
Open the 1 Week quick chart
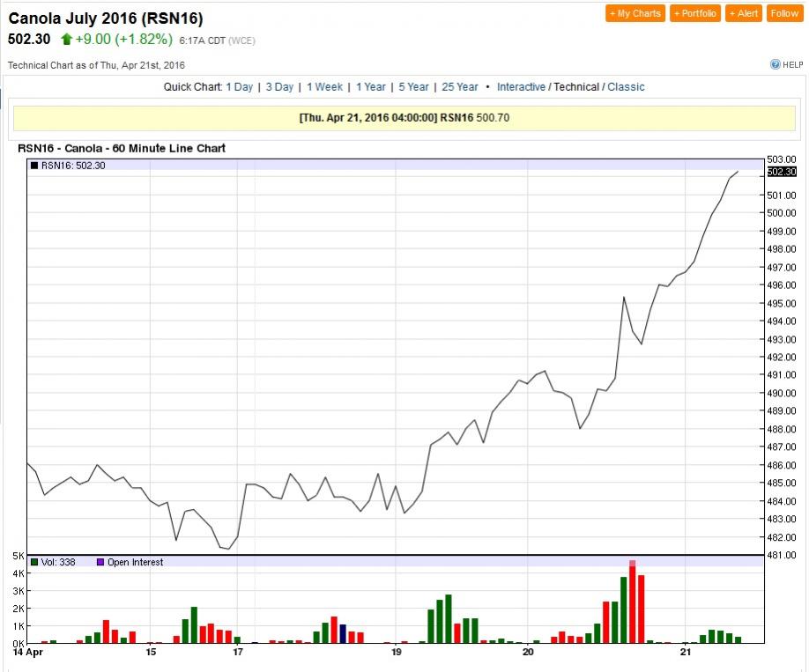(x=324, y=87)
